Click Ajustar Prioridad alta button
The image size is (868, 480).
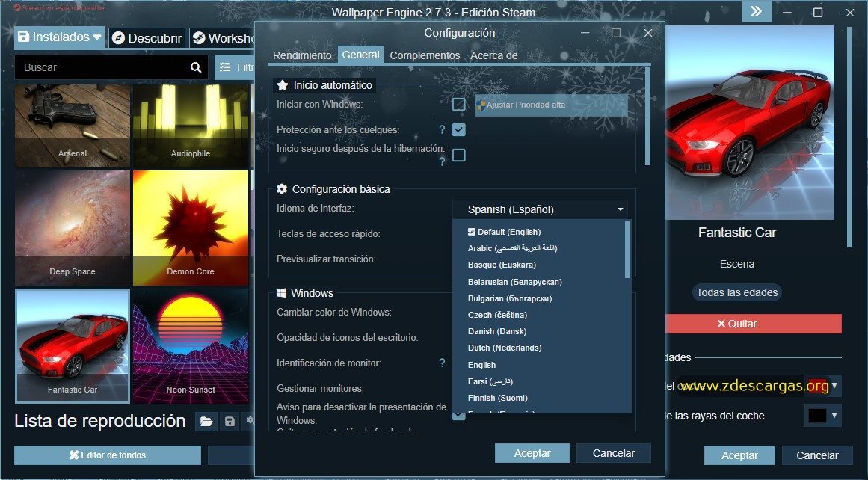(551, 105)
